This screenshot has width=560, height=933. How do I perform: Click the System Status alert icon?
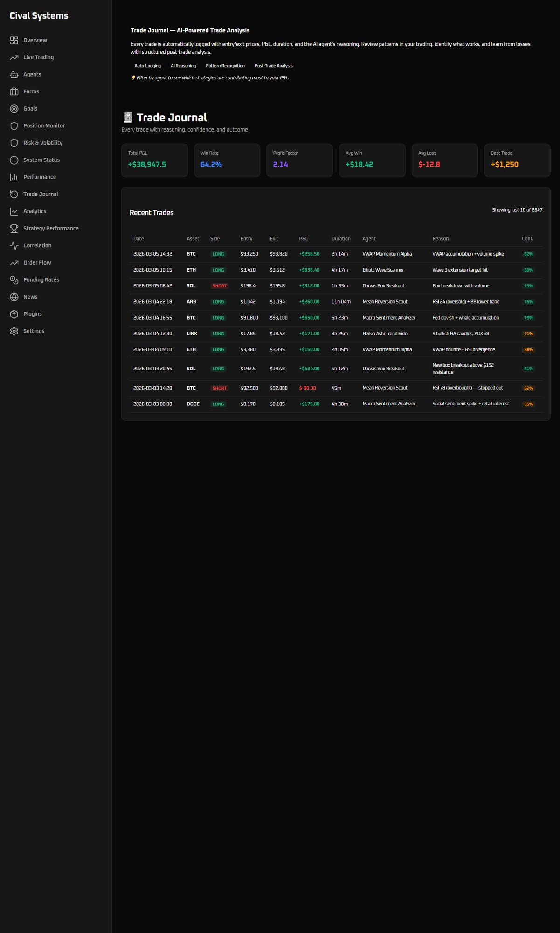click(x=14, y=160)
